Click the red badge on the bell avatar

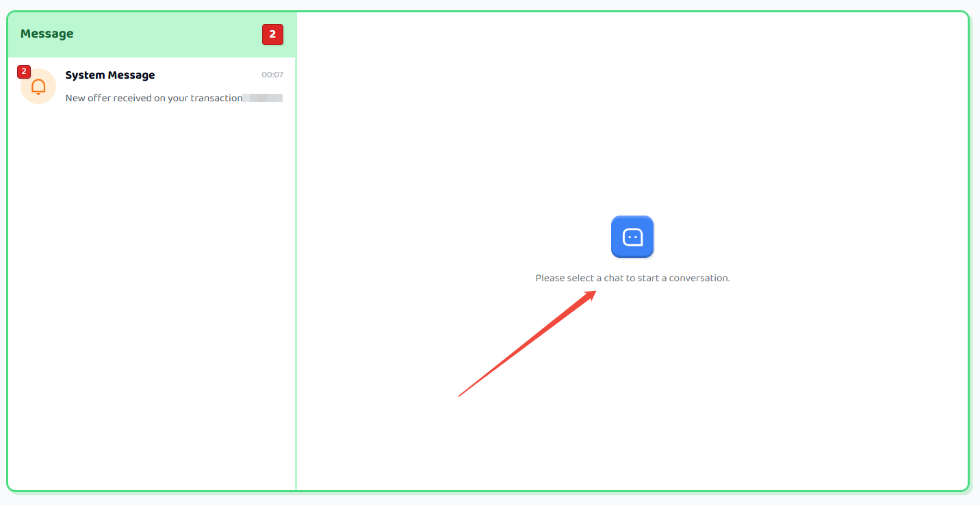coord(24,71)
